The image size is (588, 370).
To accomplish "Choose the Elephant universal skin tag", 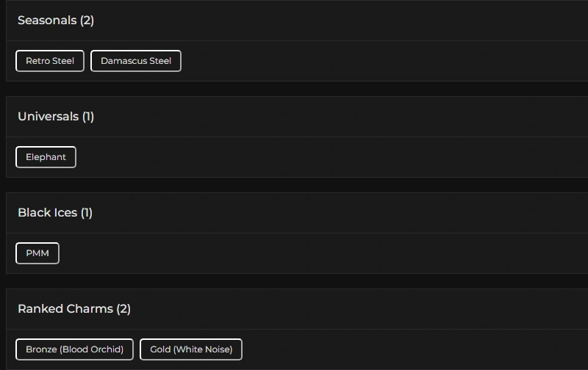I will tap(46, 157).
